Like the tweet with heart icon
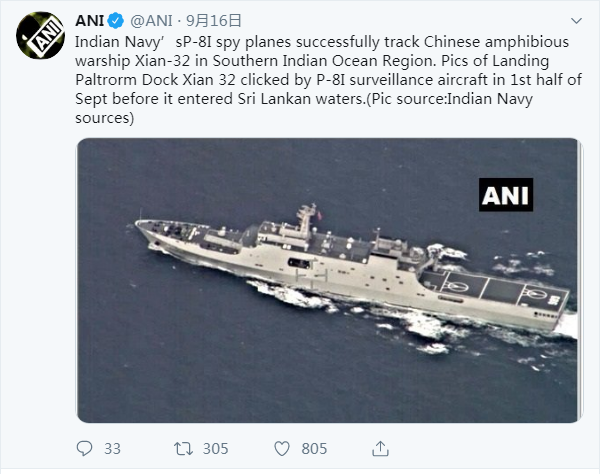Screen dimensions: 602x474 click(282, 447)
